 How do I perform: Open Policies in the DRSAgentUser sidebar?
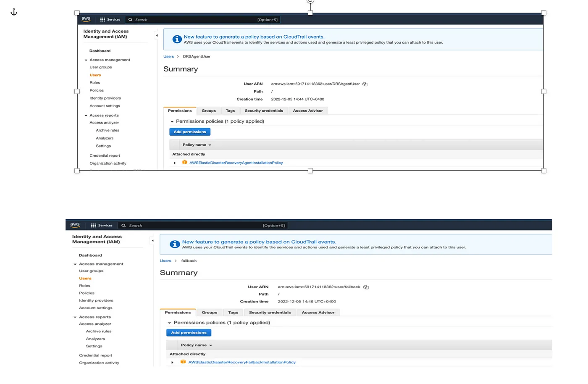(97, 90)
